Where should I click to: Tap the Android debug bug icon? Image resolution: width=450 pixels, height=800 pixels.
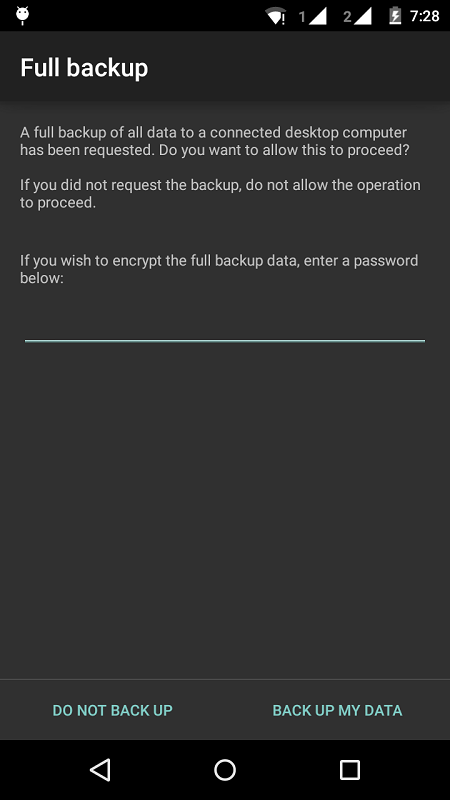pos(22,16)
